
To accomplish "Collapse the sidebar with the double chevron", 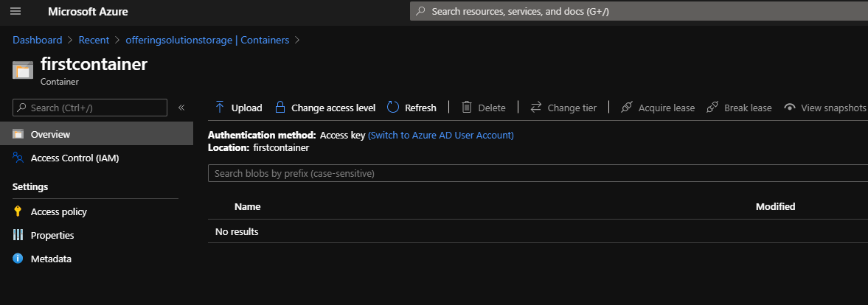I will coord(181,108).
